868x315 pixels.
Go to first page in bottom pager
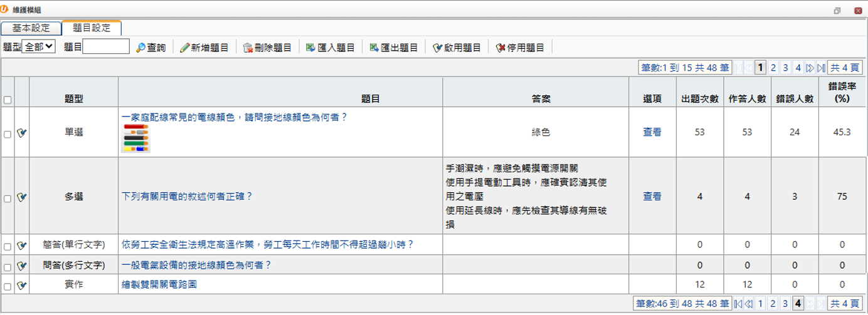(x=738, y=304)
